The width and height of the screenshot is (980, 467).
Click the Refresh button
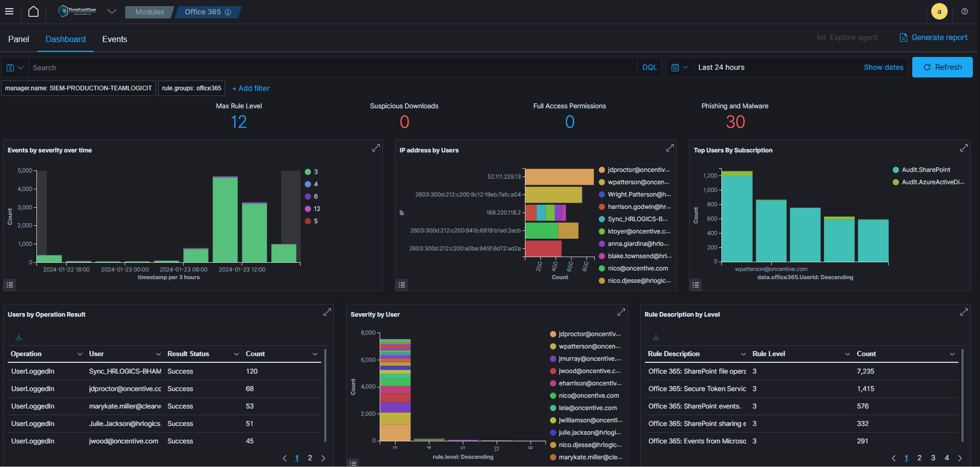coord(942,67)
